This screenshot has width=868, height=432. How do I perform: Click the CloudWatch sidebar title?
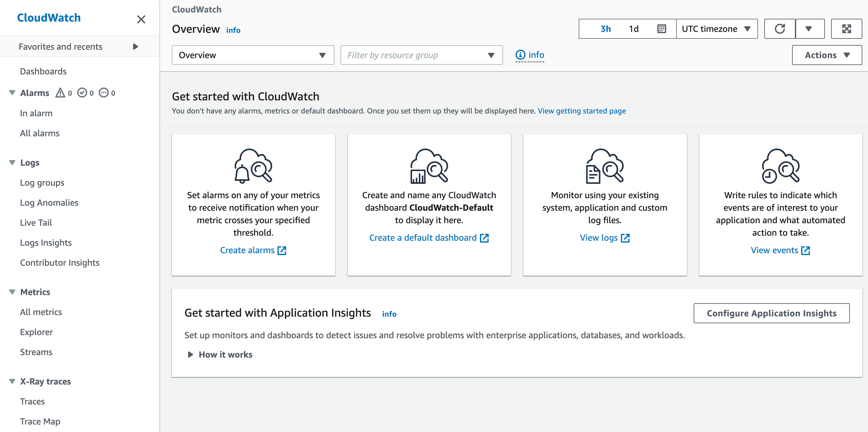click(49, 18)
